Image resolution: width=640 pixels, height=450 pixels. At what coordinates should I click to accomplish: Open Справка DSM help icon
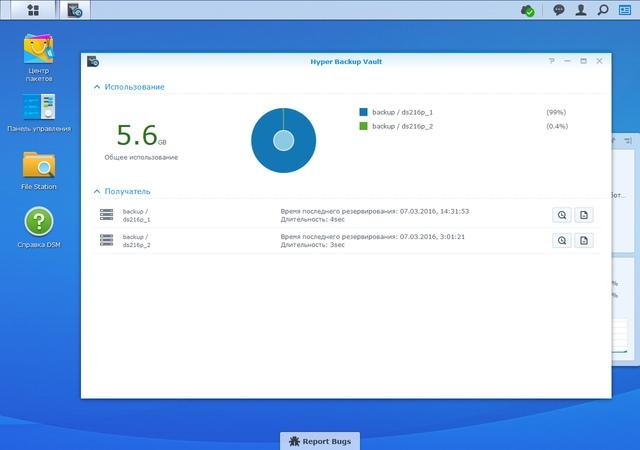pyautogui.click(x=39, y=227)
